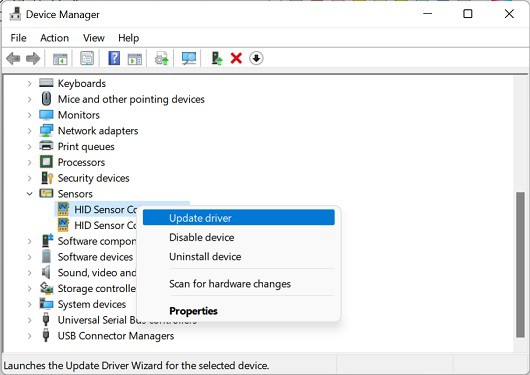
Task: Click the Network adapters icon
Action: pyautogui.click(x=46, y=131)
